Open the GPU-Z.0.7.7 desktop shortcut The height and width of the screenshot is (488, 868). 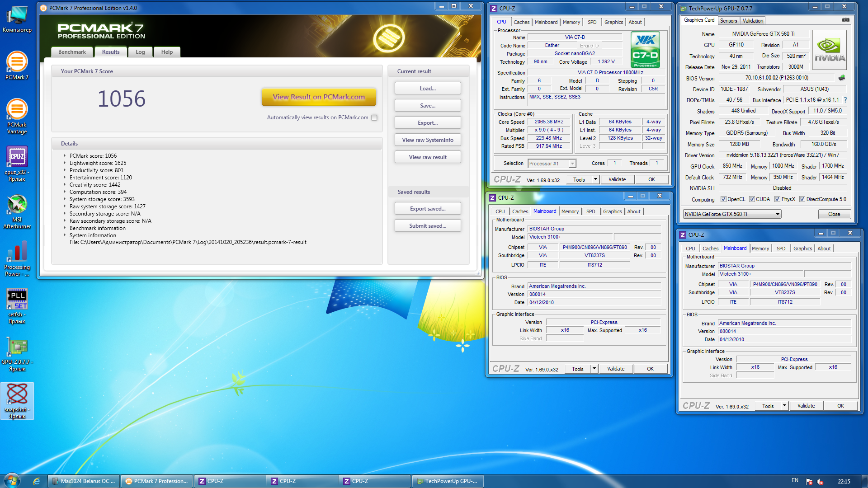point(17,354)
